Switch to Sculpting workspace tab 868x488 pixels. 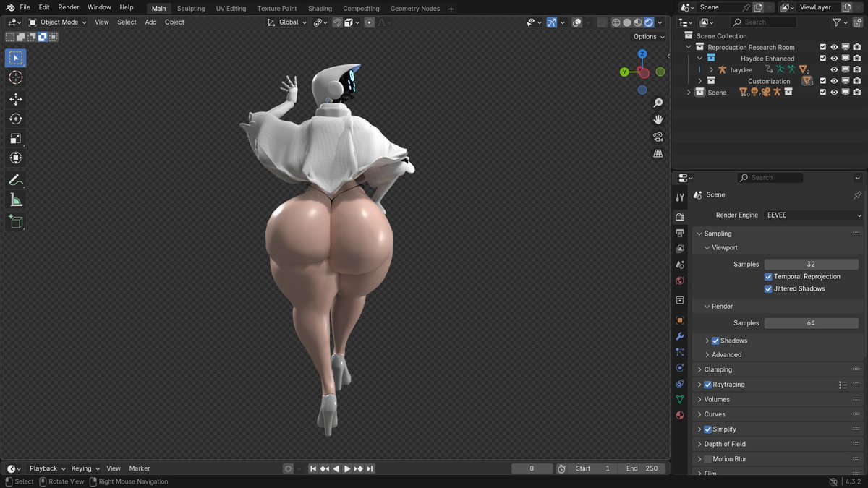(191, 9)
